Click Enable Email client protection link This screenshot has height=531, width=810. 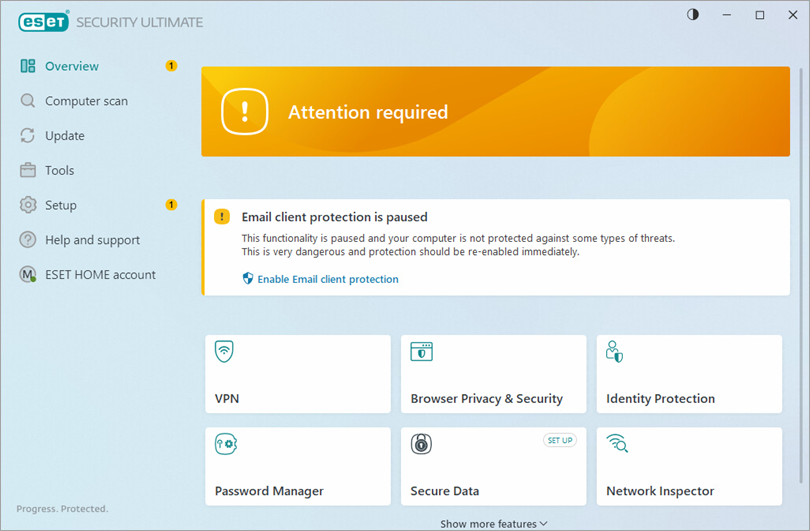(x=328, y=279)
